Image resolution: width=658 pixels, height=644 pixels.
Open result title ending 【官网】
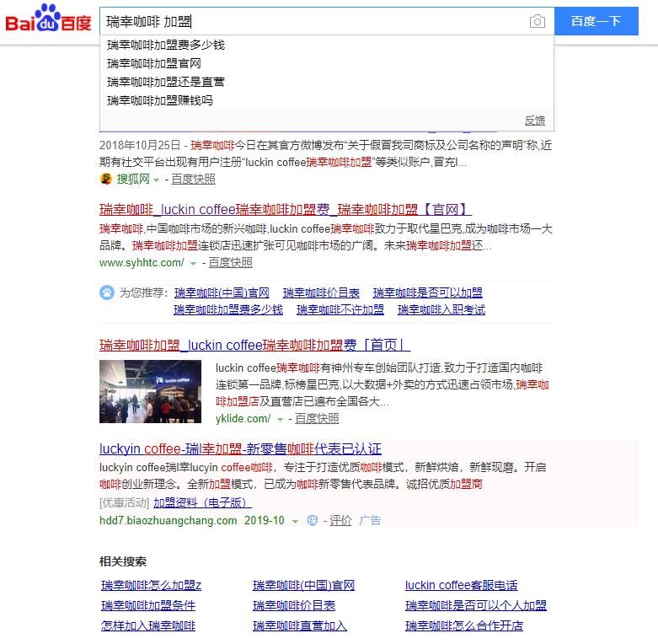coord(286,209)
